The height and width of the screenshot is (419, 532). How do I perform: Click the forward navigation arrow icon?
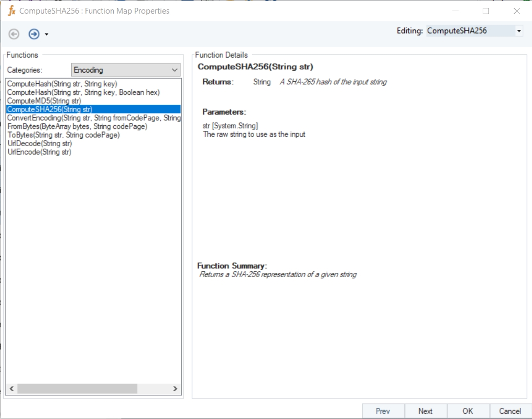coord(34,34)
